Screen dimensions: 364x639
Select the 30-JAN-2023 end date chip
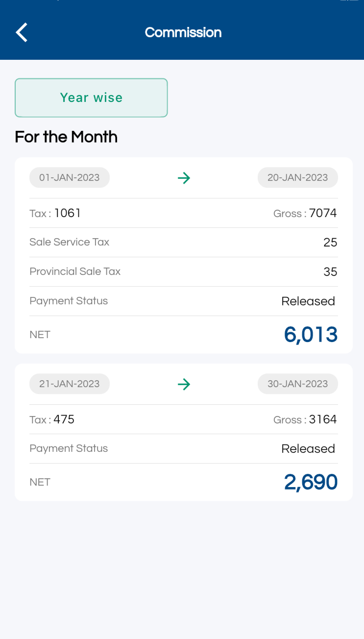[298, 384]
